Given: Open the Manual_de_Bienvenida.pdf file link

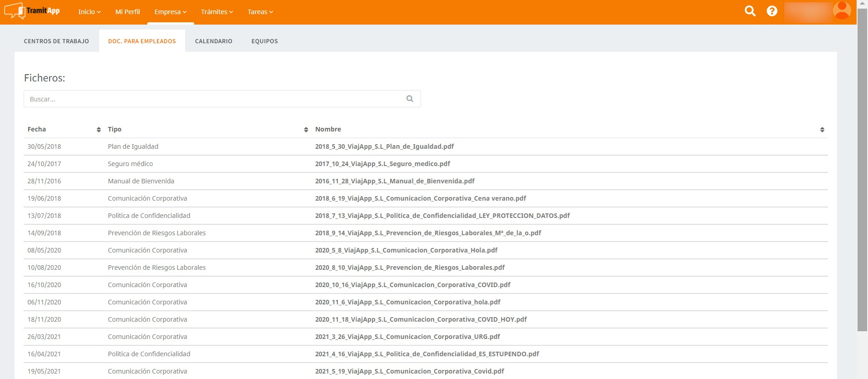Looking at the screenshot, I should 395,181.
